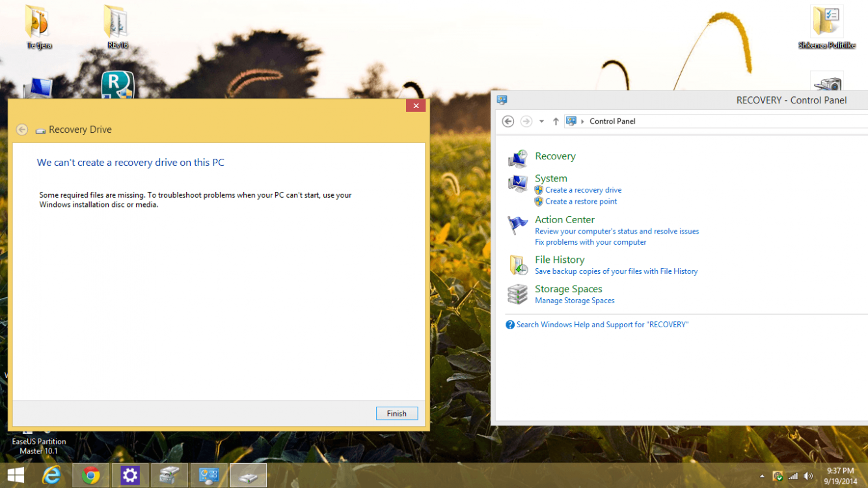Click the System icon in Control Panel
Screen dimensions: 868x488
click(x=518, y=183)
